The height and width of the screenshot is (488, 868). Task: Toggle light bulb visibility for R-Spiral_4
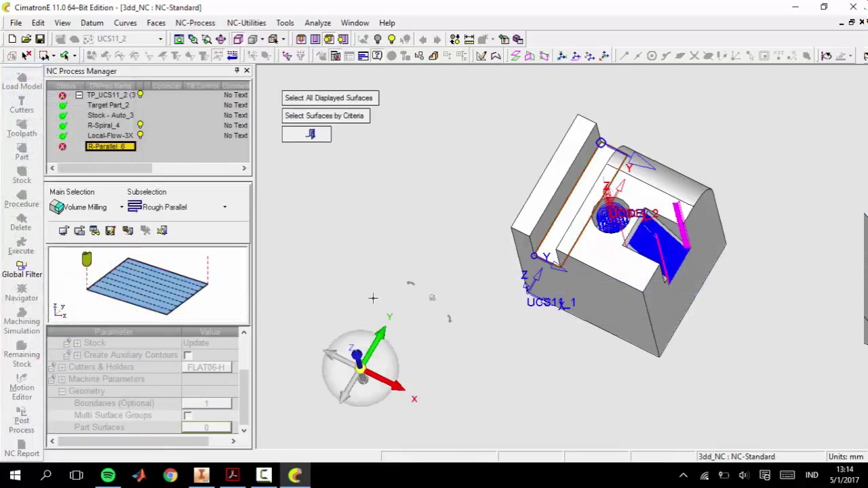(140, 125)
